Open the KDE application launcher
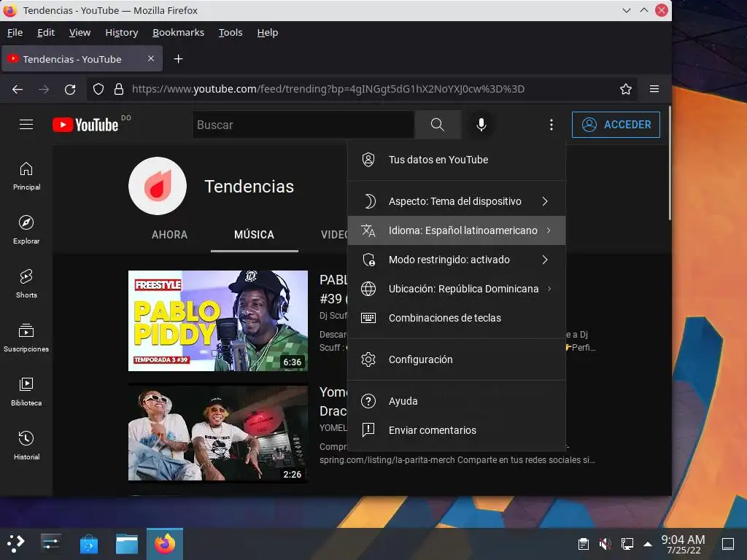This screenshot has width=747, height=560. pyautogui.click(x=16, y=543)
